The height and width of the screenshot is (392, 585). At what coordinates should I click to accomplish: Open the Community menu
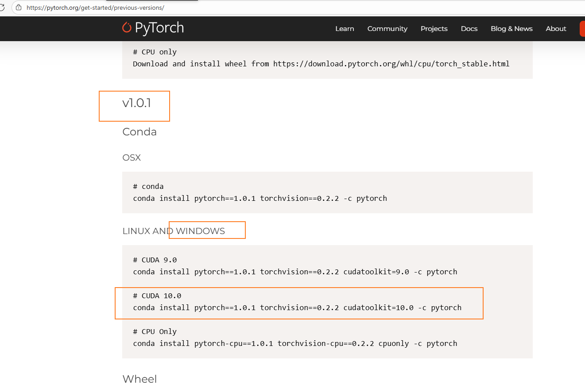click(x=387, y=28)
